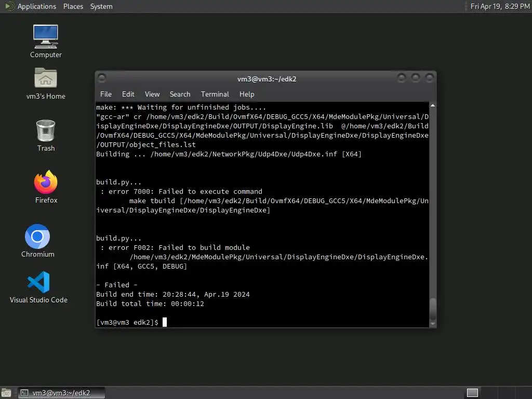Click the terminal title vm3@vm3:~/edk2

[267, 79]
